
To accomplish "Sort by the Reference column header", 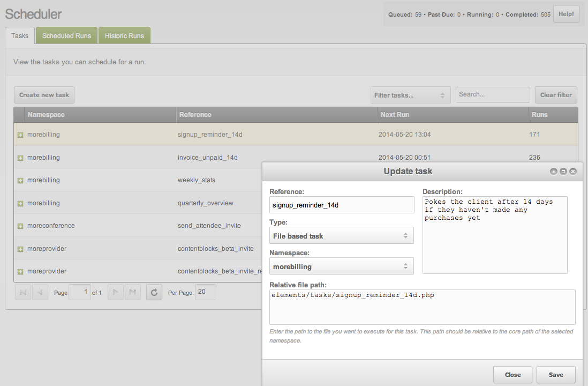I will click(x=277, y=115).
